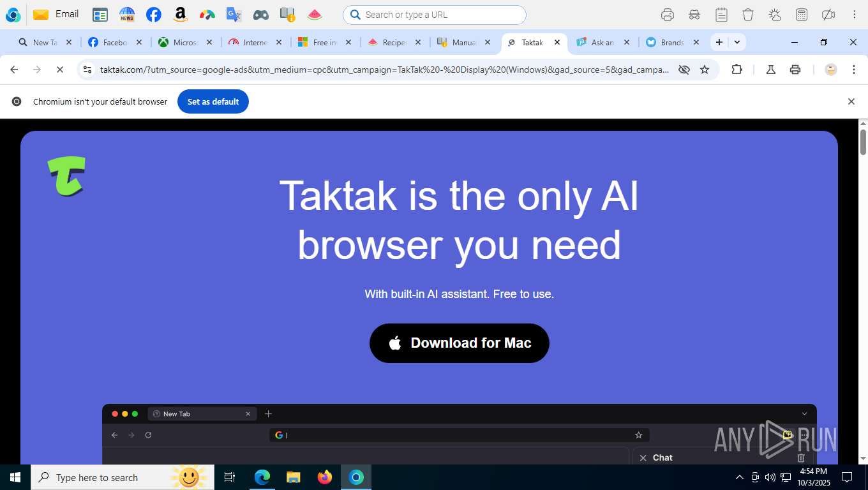The image size is (868, 490).
Task: Open the taskbar clock showing 4:54 PM
Action: (813, 477)
